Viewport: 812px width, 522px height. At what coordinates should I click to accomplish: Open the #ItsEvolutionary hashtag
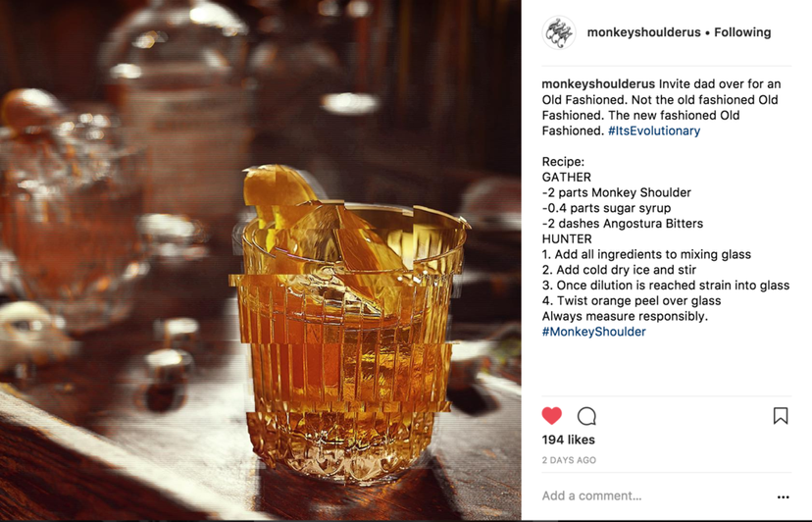pyautogui.click(x=654, y=130)
